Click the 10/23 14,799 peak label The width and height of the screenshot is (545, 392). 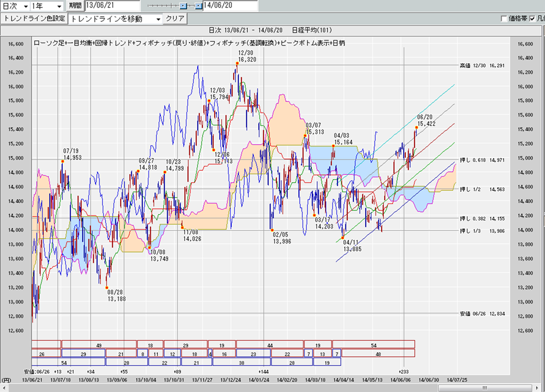point(175,165)
